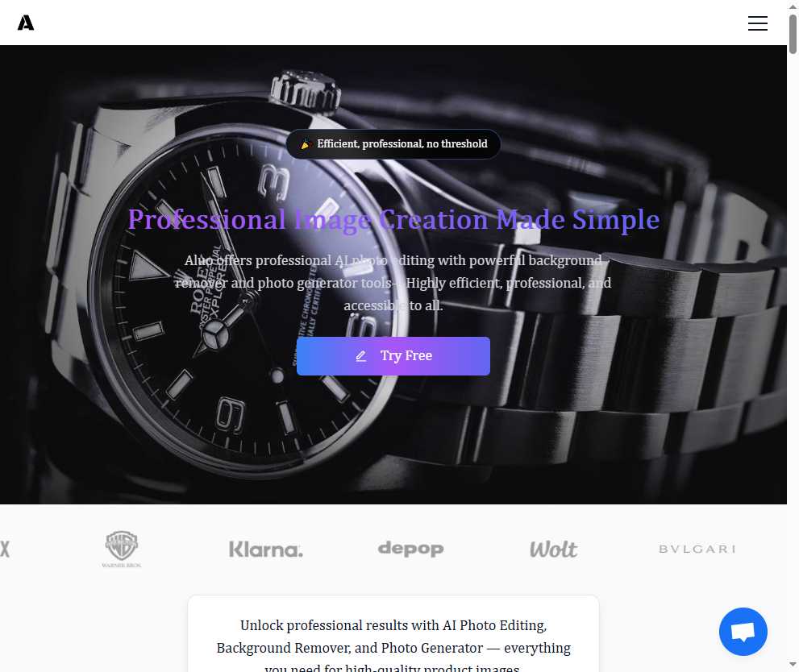Click the Aluo offers professional AI description text
799x672 pixels.
393,283
